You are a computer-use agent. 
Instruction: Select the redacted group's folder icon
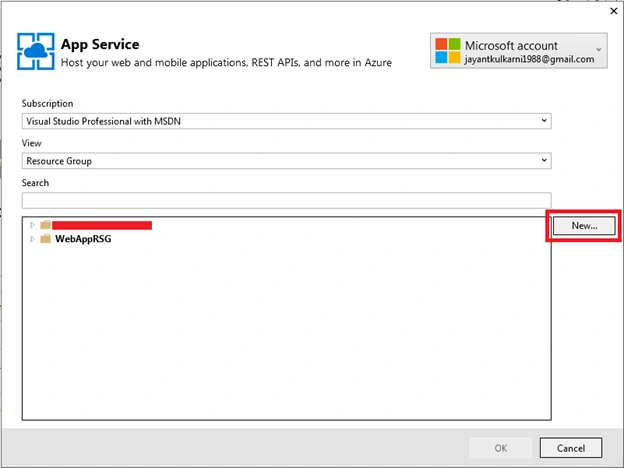pyautogui.click(x=46, y=225)
